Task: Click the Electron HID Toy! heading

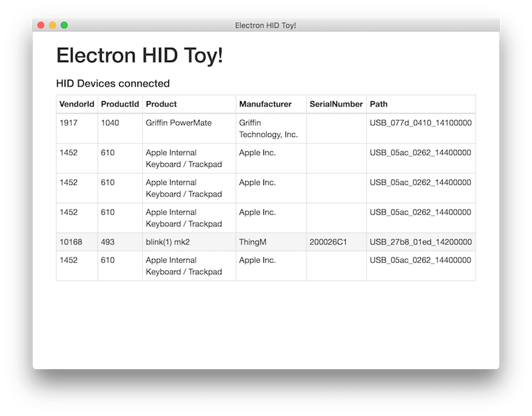Action: tap(140, 55)
